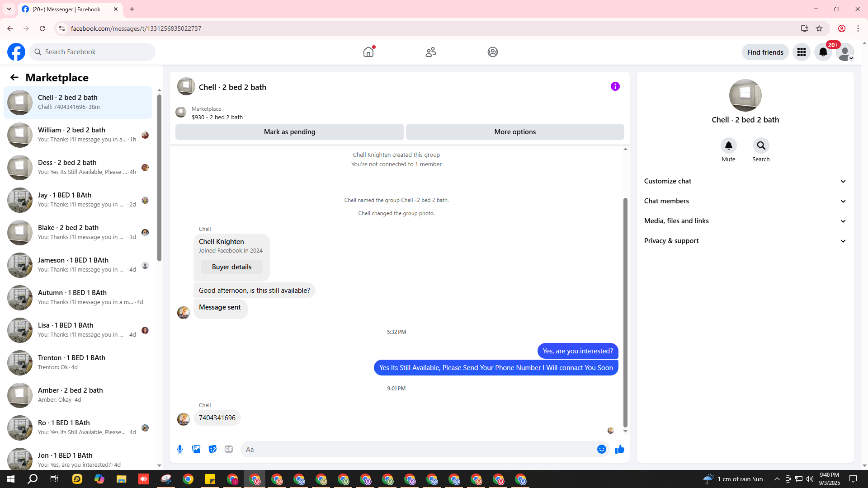The width and height of the screenshot is (868, 488).
Task: Click the browser address bar URL
Action: click(x=136, y=28)
